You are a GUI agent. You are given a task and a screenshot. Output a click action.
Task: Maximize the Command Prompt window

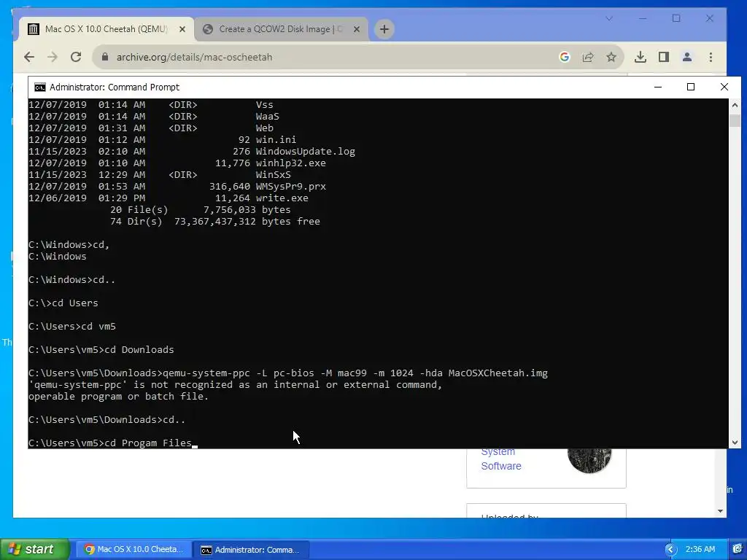coord(691,87)
